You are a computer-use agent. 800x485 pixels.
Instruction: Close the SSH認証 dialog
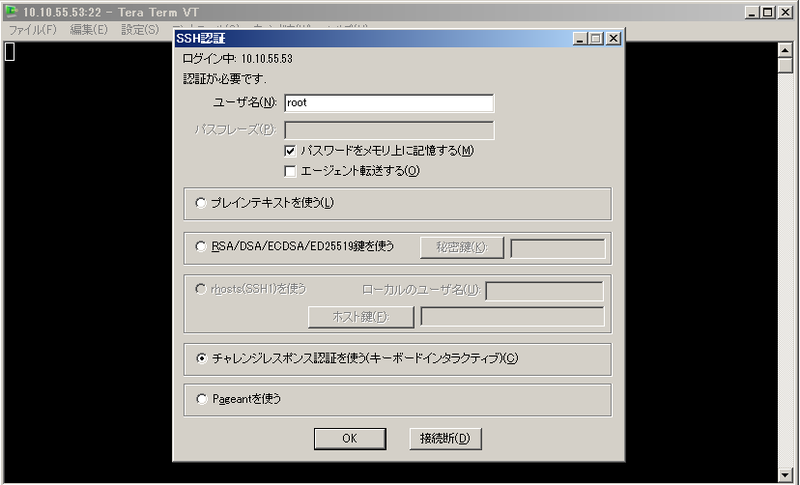(613, 38)
